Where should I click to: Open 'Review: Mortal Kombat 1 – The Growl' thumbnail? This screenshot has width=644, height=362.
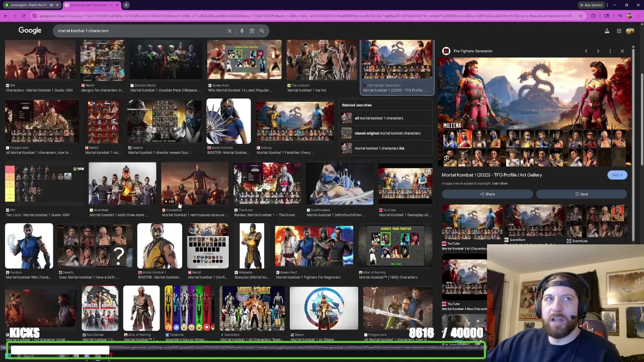(x=267, y=184)
